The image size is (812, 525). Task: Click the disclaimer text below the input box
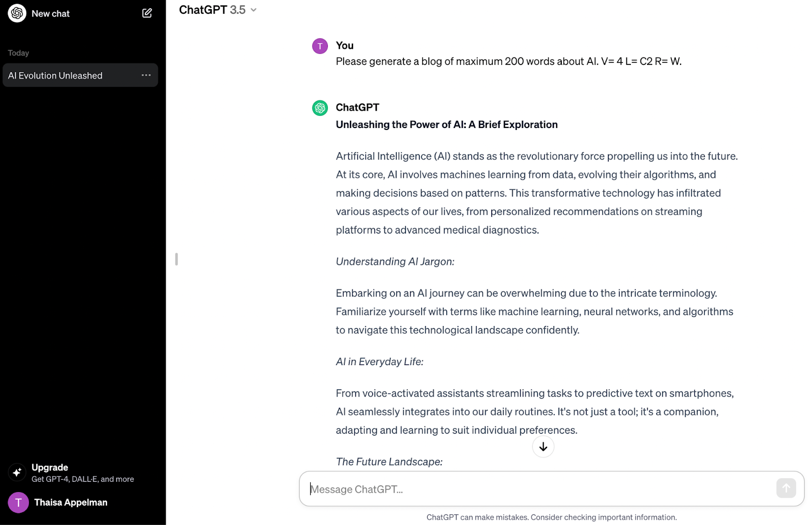click(x=551, y=517)
